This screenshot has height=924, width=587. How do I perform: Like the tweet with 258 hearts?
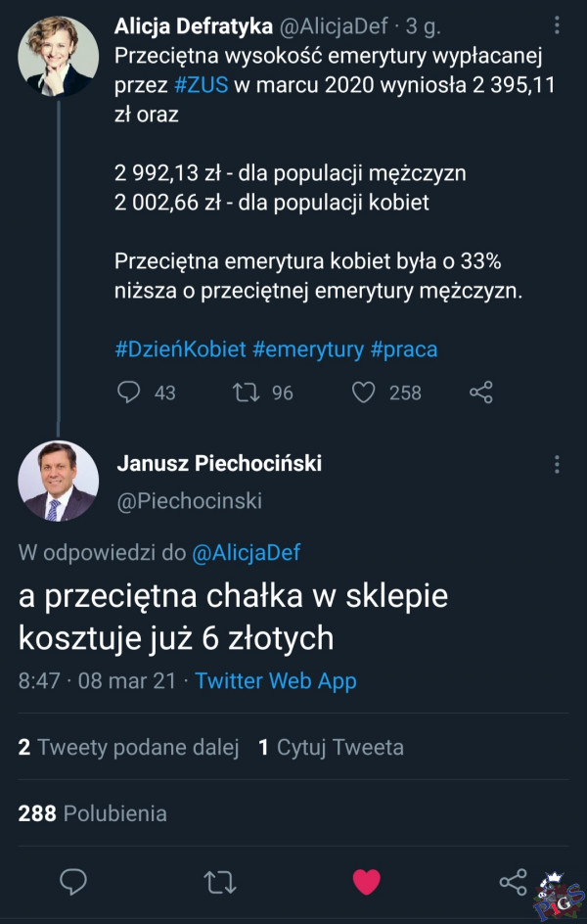364,393
